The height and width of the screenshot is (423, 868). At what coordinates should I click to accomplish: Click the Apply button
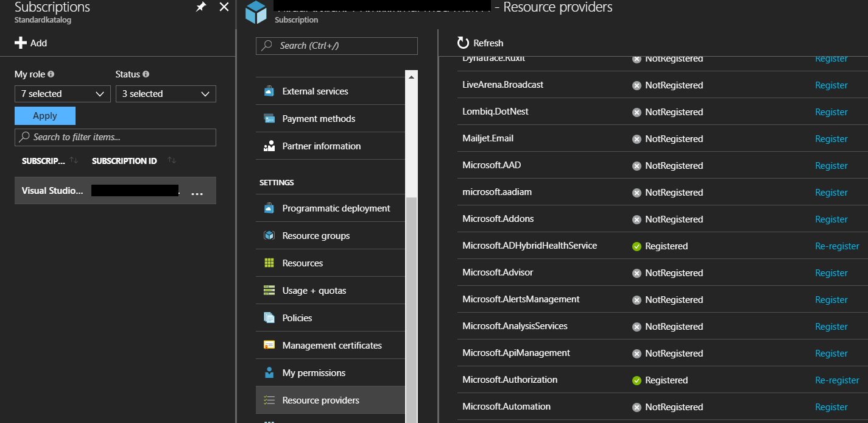coord(45,116)
